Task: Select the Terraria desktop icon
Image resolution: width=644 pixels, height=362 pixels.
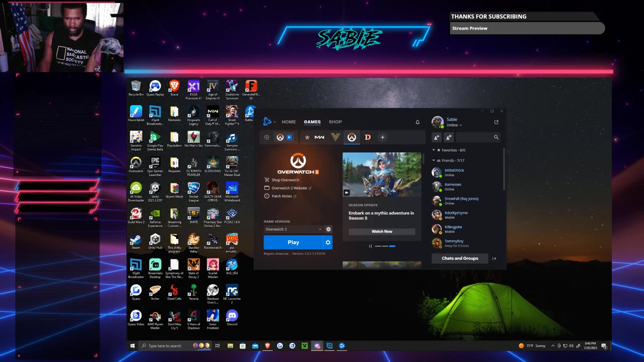Action: click(x=193, y=292)
